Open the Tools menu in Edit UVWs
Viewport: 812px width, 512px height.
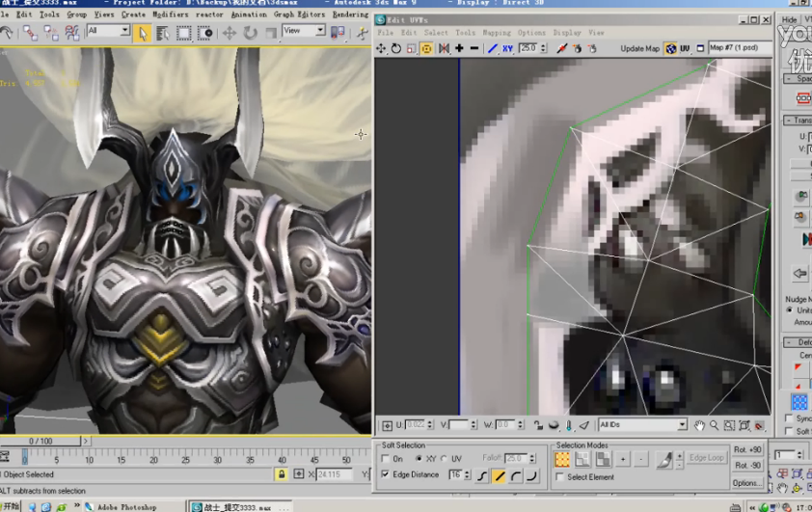[x=465, y=33]
